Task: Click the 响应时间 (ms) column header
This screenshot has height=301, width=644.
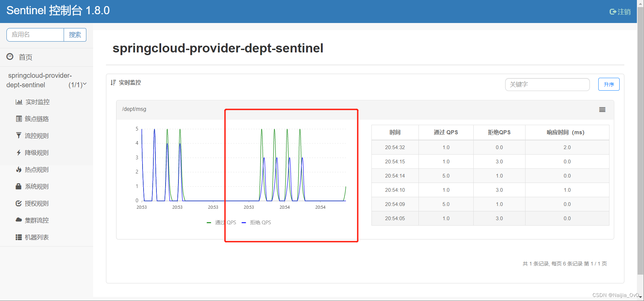Action: click(567, 132)
